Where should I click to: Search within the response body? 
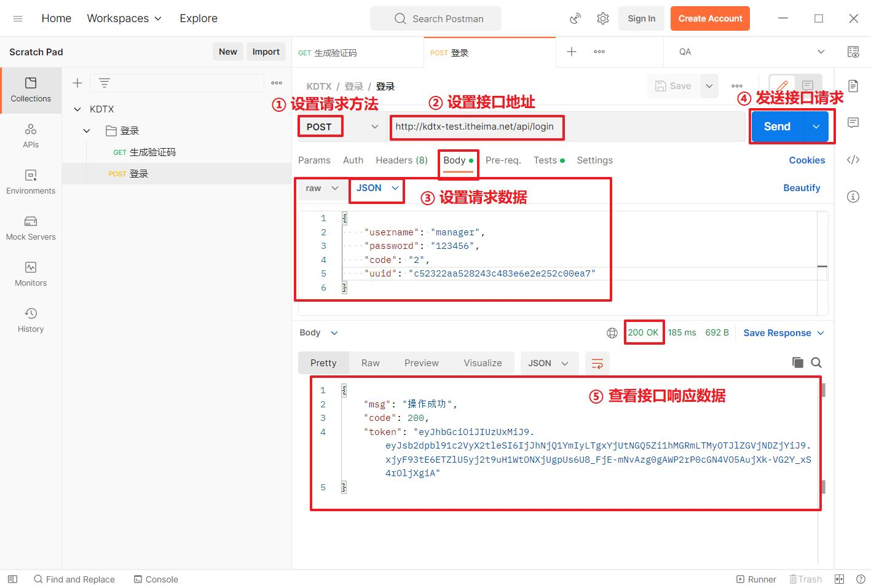[816, 363]
